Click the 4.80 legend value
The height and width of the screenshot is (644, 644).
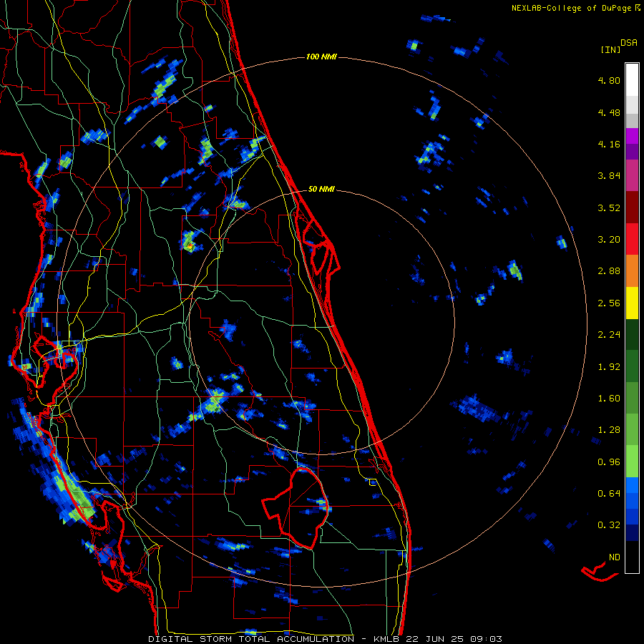609,80
